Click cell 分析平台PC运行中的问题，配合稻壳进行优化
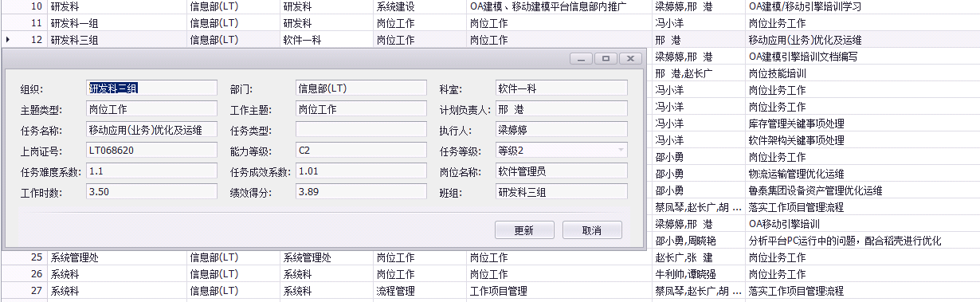This screenshot has width=980, height=302. (x=862, y=241)
